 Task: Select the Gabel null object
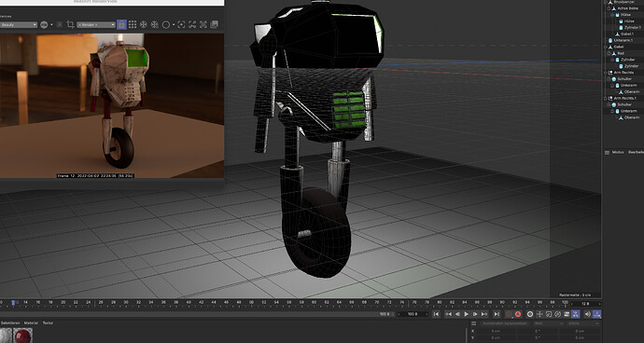pos(619,47)
